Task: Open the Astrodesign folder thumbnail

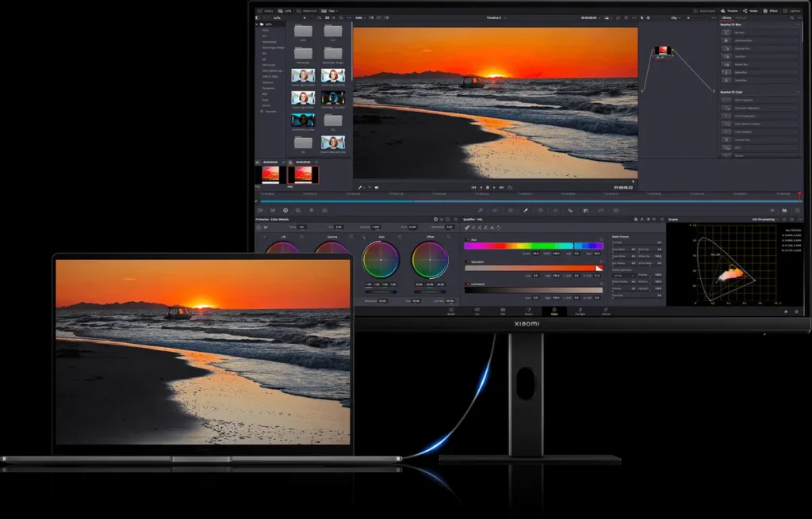Action: coord(303,55)
